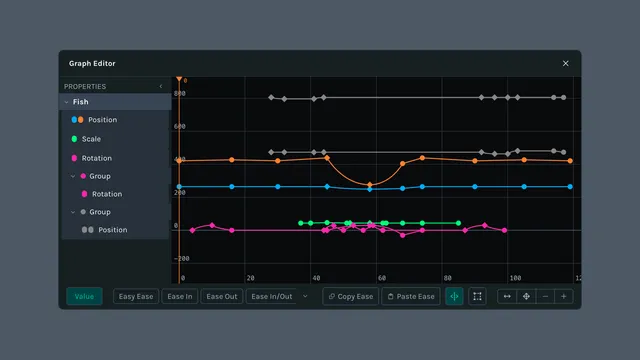640x360 pixels.
Task: Apply Ease Out preset
Action: [x=222, y=296]
